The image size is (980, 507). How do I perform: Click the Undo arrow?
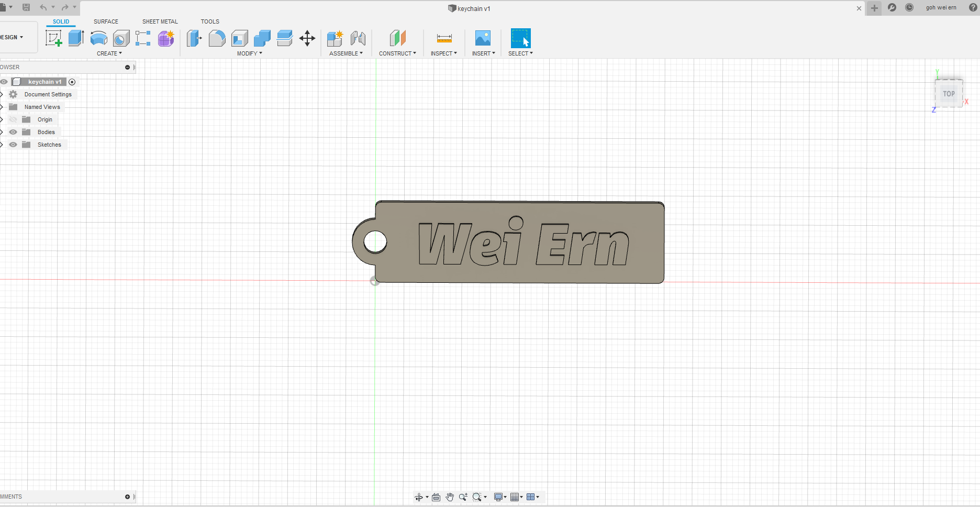pos(43,7)
